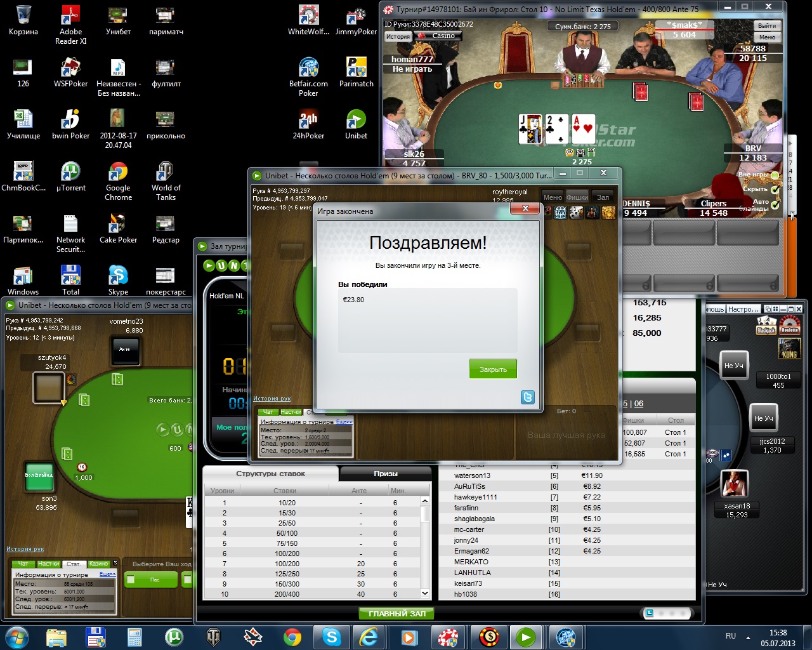Select the Корзина recycle bin icon
Viewport: 812px width, 650px height.
pos(23,20)
